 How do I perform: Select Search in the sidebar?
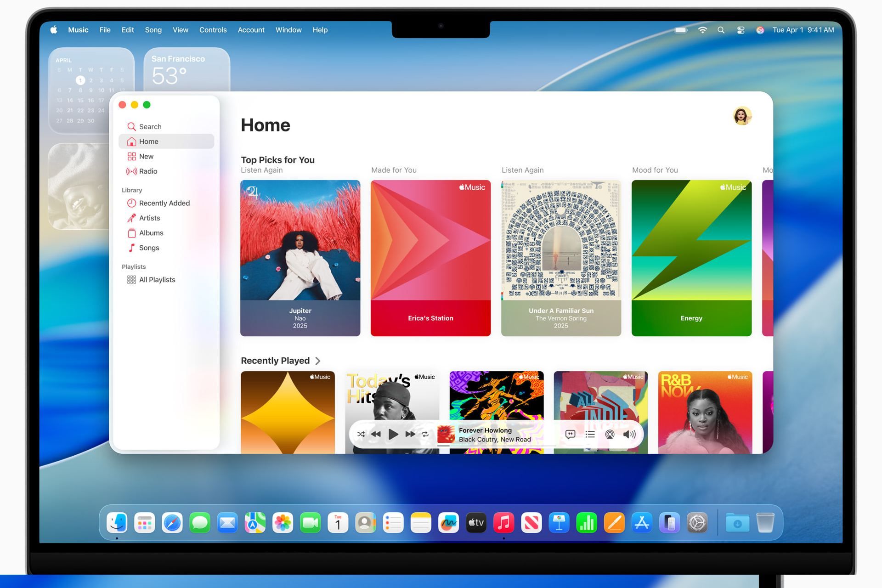click(x=166, y=126)
